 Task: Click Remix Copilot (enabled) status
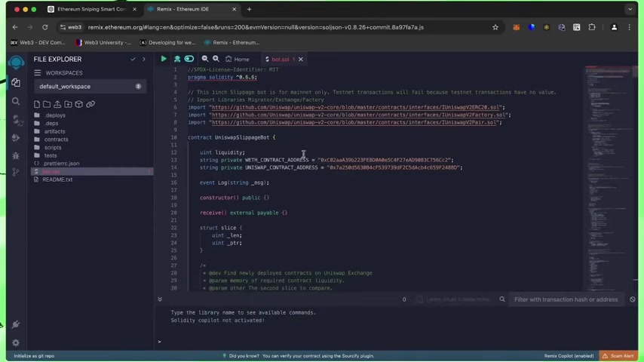569,356
